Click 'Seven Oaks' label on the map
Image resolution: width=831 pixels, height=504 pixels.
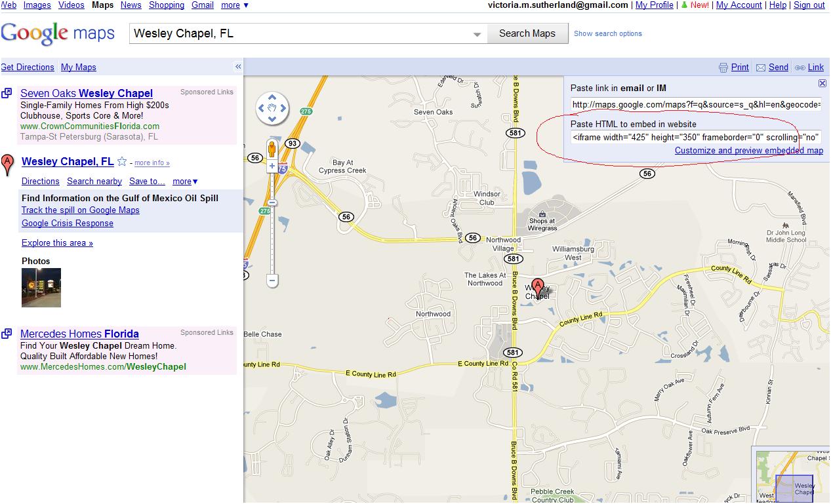pyautogui.click(x=434, y=112)
